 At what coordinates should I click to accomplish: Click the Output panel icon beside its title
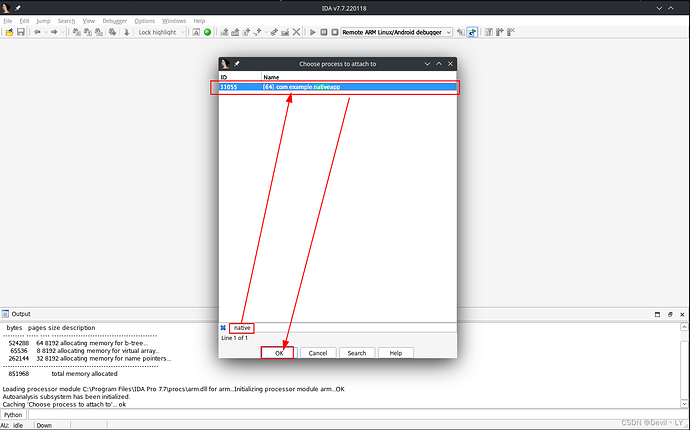point(5,314)
